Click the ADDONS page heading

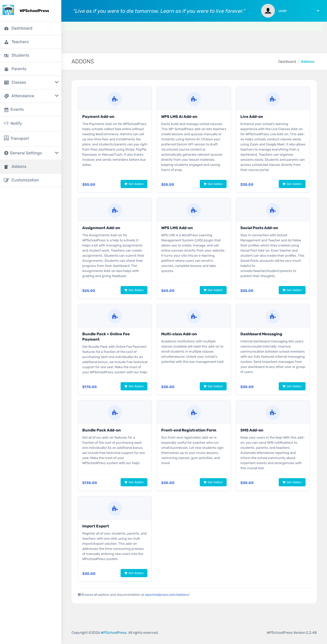pos(83,61)
